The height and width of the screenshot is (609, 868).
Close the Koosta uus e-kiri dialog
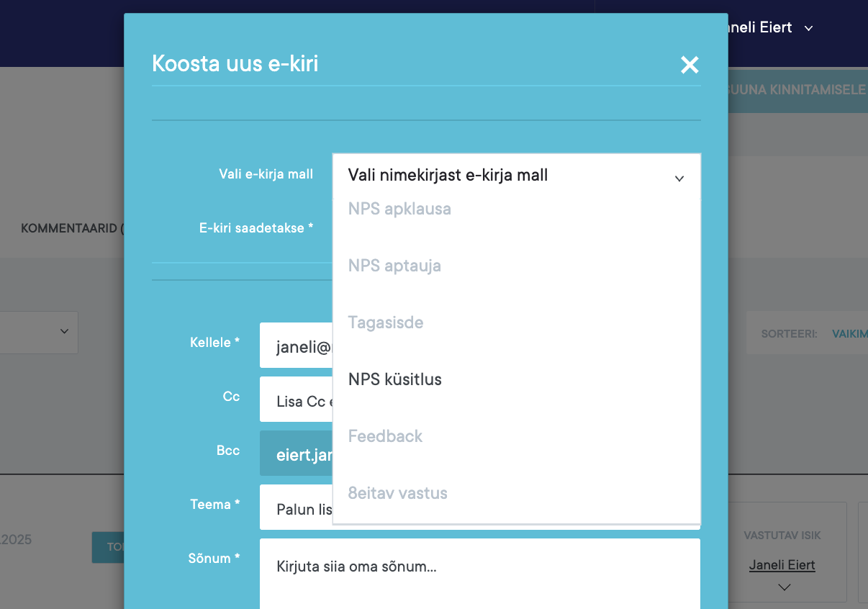point(690,65)
